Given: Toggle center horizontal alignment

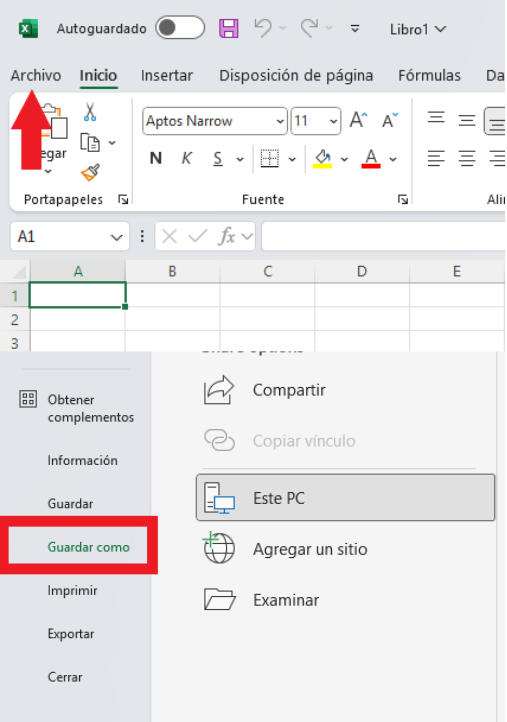Looking at the screenshot, I should click(466, 159).
